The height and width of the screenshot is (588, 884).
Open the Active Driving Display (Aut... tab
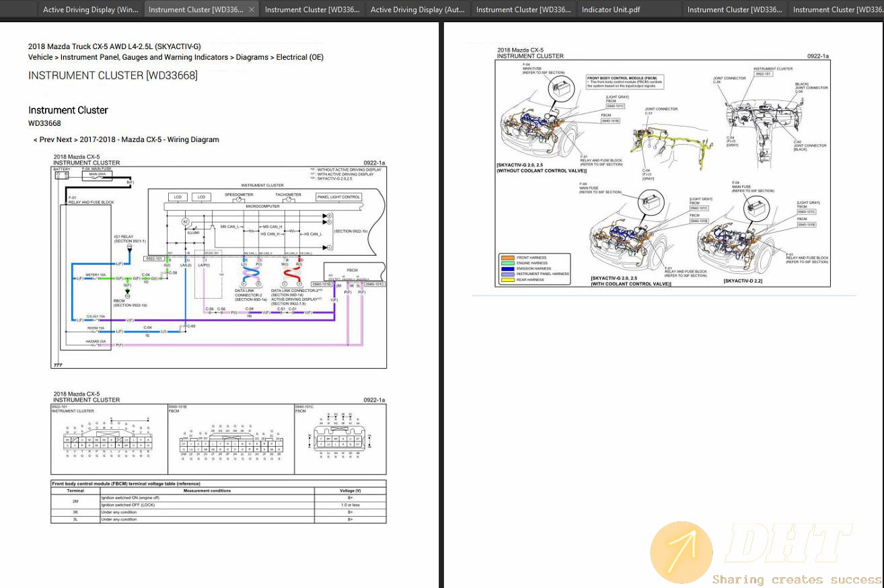tap(417, 9)
